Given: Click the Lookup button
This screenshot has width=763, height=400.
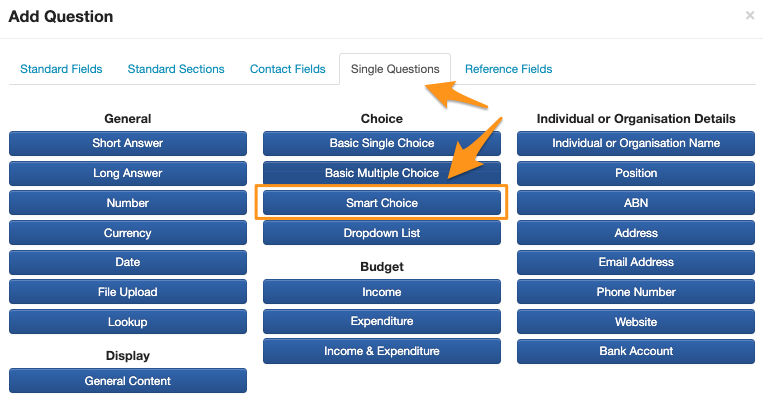Looking at the screenshot, I should pos(128,322).
